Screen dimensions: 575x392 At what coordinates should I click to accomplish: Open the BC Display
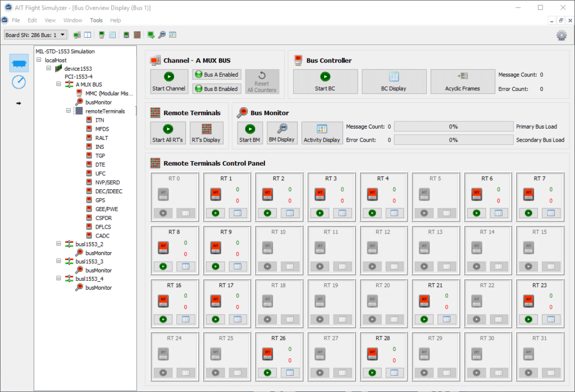tap(394, 81)
